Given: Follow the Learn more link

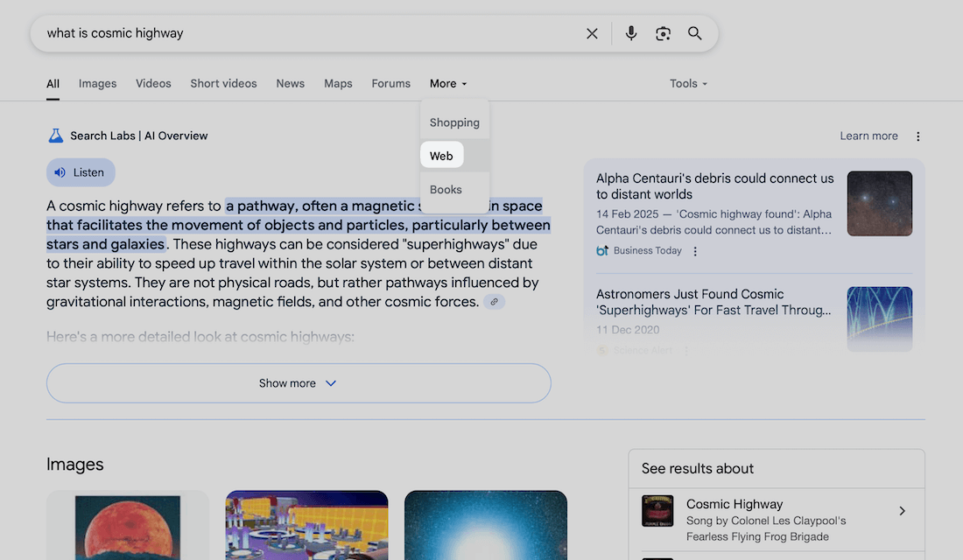Looking at the screenshot, I should 868,136.
